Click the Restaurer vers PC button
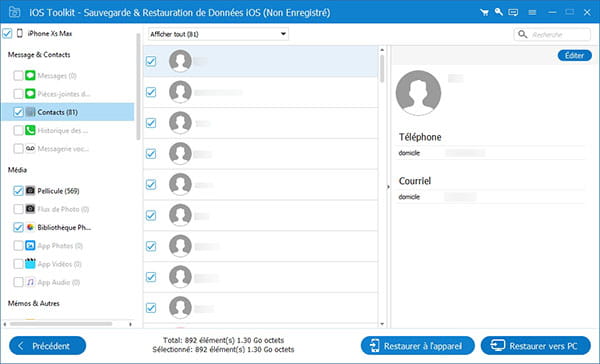The image size is (600, 364). click(536, 346)
